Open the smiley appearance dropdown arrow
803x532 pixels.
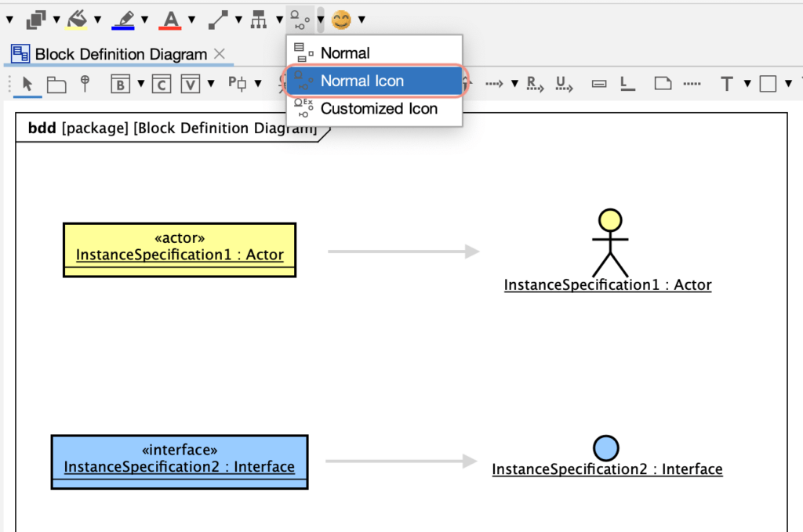coord(361,20)
